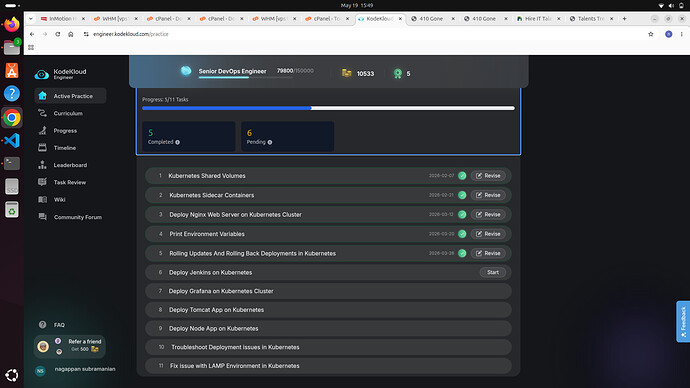
Task: Revise Deploy Nginx Web Server task
Action: tap(488, 214)
